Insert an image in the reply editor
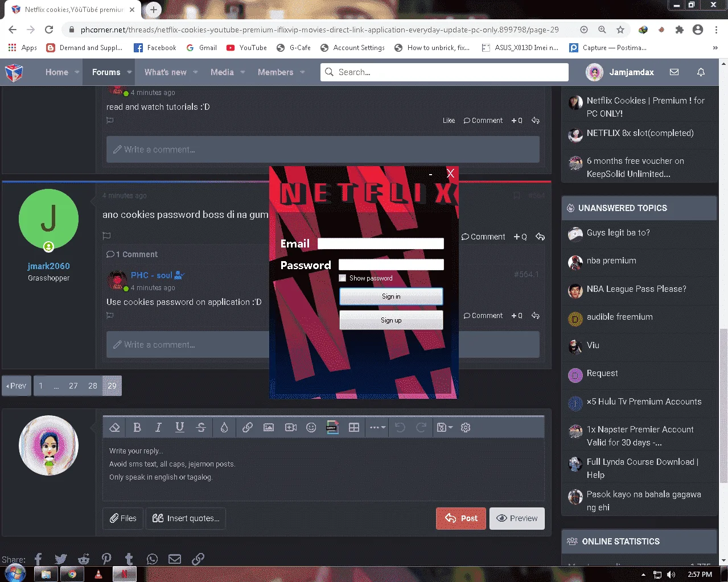The width and height of the screenshot is (728, 582). click(x=269, y=427)
